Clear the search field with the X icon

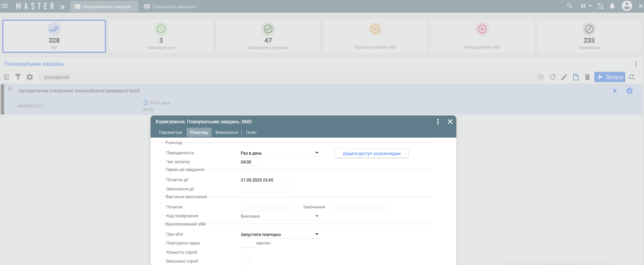tap(541, 77)
